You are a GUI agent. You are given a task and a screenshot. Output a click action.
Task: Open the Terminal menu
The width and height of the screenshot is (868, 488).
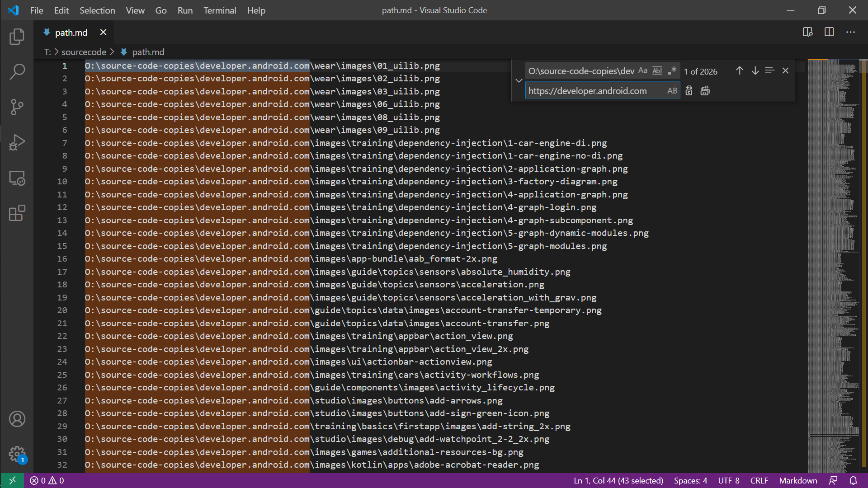(219, 10)
